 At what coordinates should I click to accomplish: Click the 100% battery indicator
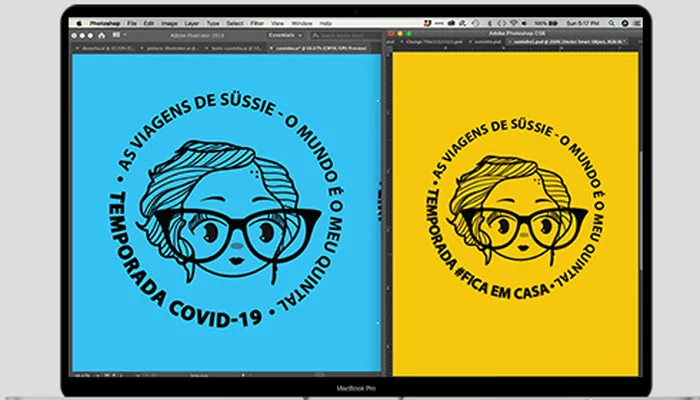tap(546, 23)
